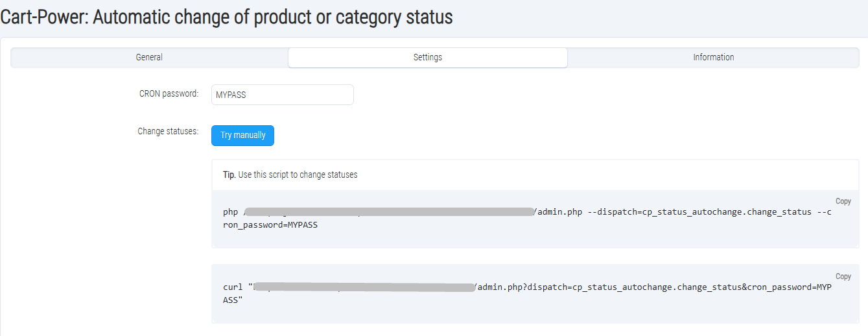Screen dimensions: 868x336
Task: Click the curl keyword in second block
Action: click(x=233, y=287)
